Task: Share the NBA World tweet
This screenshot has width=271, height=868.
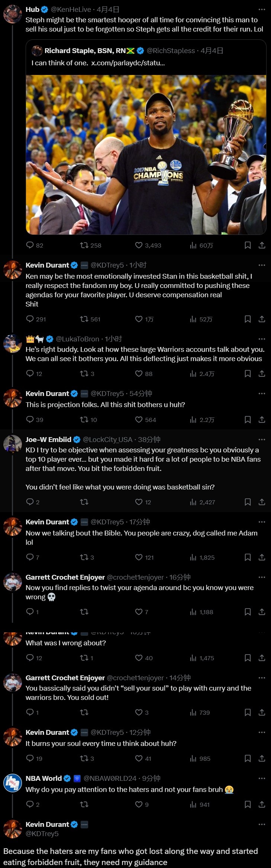Action: (262, 805)
